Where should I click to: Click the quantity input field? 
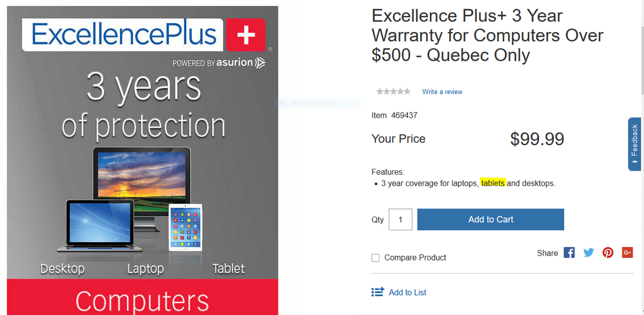(x=400, y=220)
